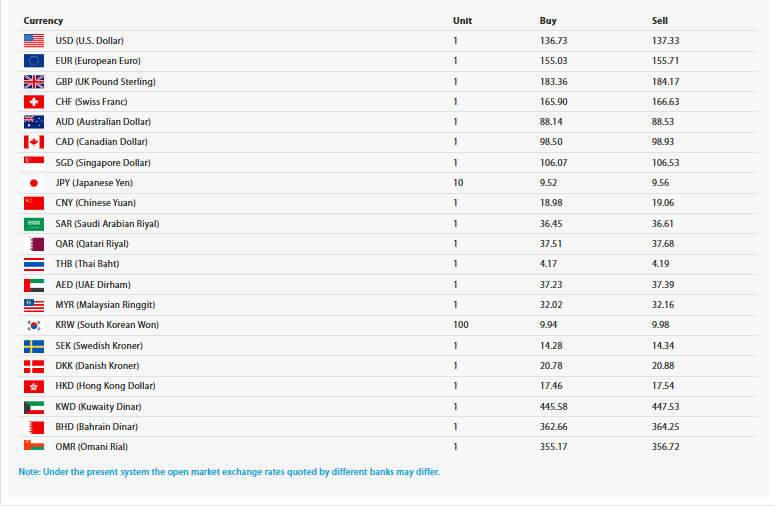Screen dimensions: 776x506
Task: Click the OMR (Omani Rial) label
Action: tap(92, 447)
